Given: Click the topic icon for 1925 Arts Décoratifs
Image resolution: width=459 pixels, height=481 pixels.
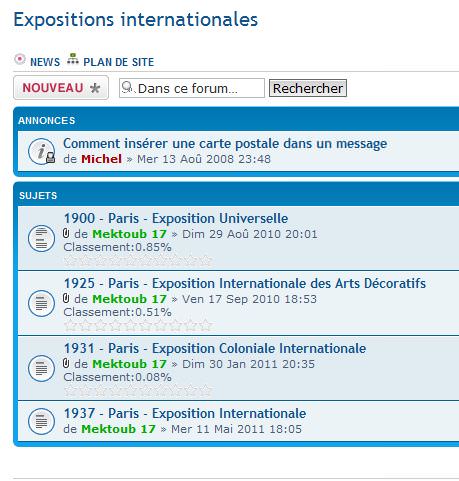Looking at the screenshot, I should coord(41,303).
